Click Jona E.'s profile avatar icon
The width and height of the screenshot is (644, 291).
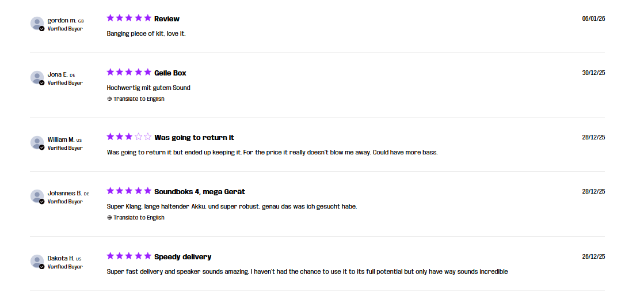click(37, 77)
